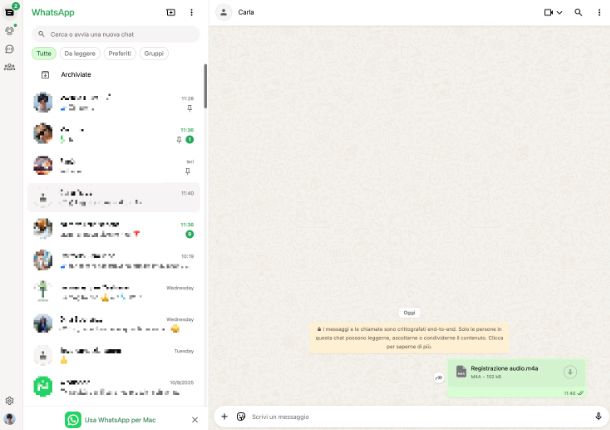Click the Archiviate box icon

(x=45, y=75)
